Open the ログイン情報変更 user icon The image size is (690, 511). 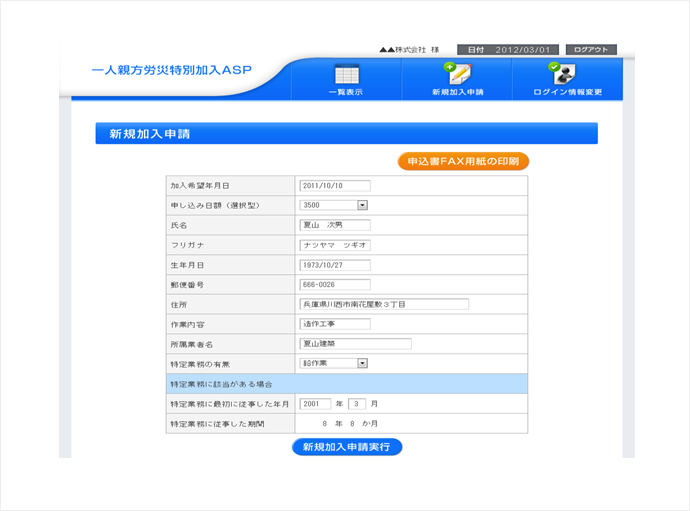point(562,73)
